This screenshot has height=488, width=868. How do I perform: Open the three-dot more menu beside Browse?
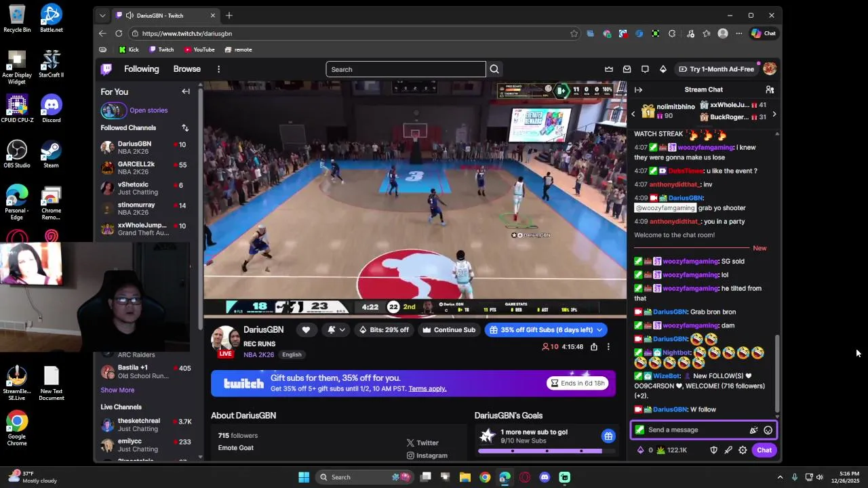click(x=218, y=69)
